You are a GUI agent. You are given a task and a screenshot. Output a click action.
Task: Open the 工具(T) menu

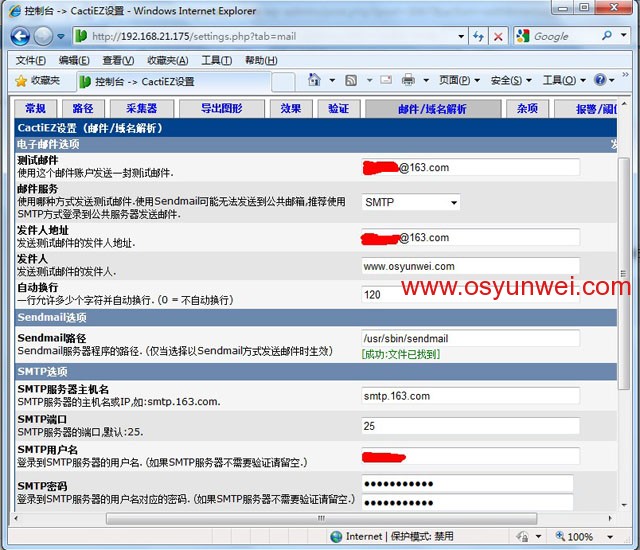[217, 60]
